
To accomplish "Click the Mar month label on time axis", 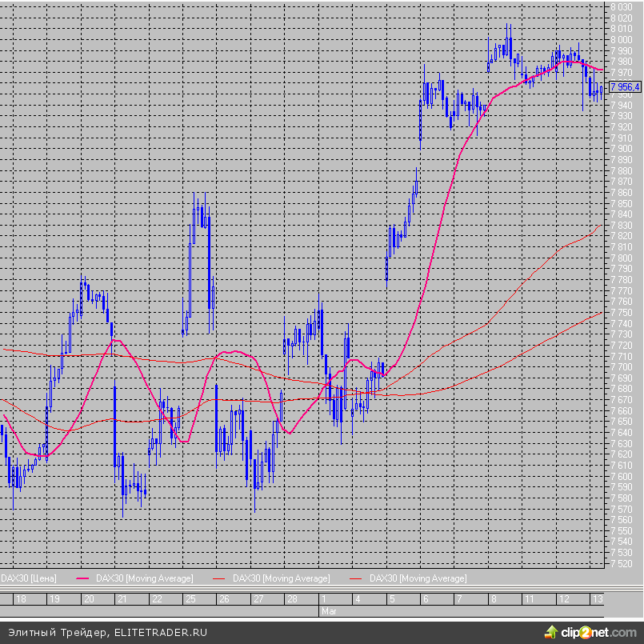I will (x=328, y=610).
